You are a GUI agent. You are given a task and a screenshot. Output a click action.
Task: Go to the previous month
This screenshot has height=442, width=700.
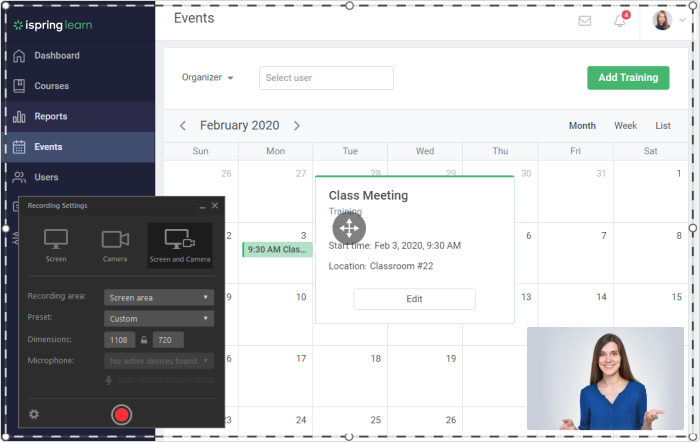point(183,126)
